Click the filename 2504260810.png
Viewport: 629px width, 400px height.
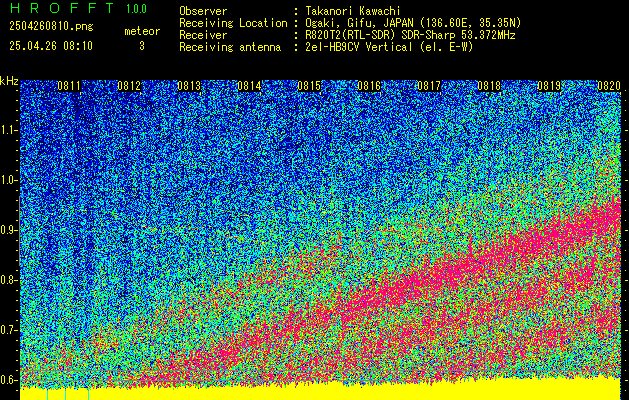point(51,26)
